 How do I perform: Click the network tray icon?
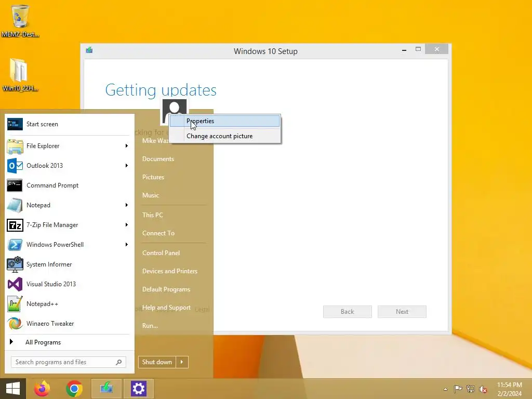click(x=471, y=389)
